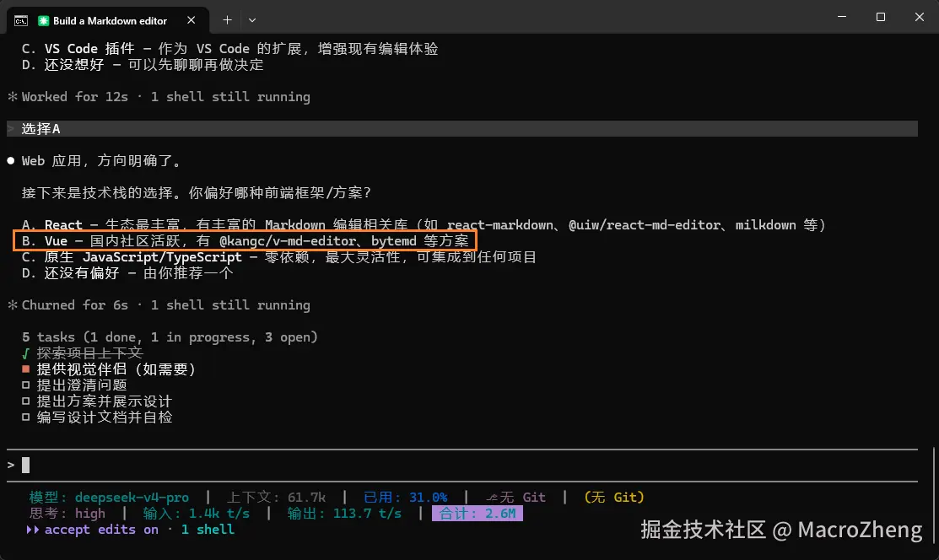Click the prompt input field at the cursor
This screenshot has height=560, width=939.
461,465
